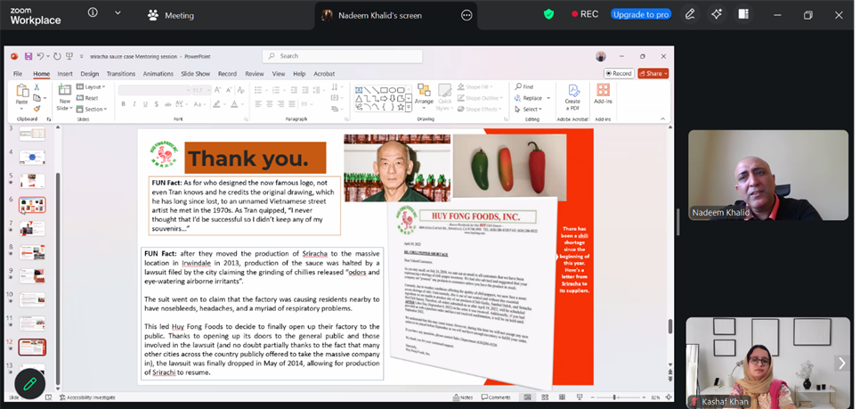
Task: Open the Transitions ribbon tab
Action: 121,74
